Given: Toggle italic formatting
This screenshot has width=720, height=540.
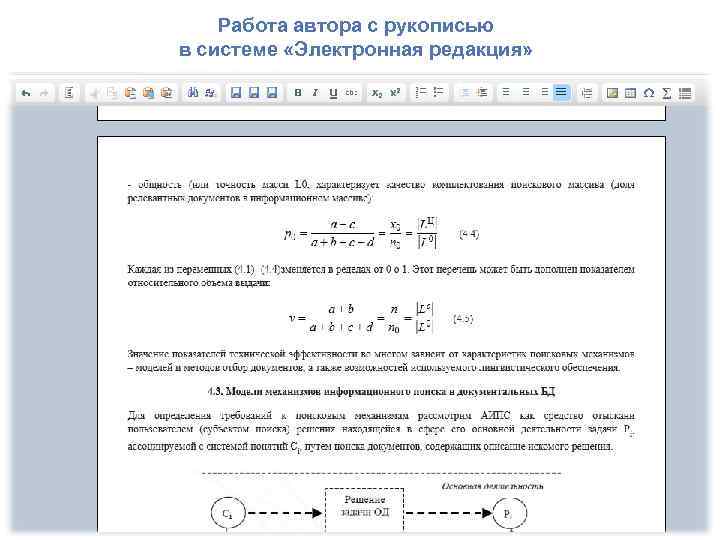Looking at the screenshot, I should [315, 93].
